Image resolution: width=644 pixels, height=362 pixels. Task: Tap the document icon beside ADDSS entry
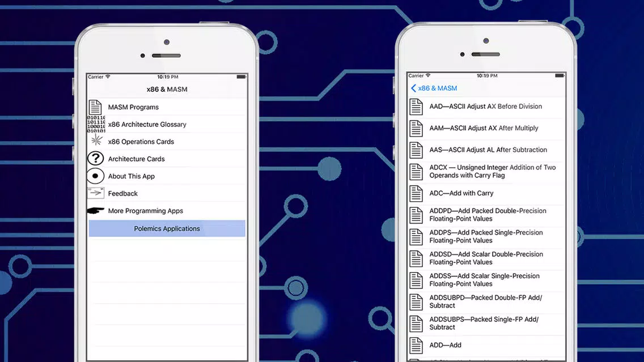point(416,281)
